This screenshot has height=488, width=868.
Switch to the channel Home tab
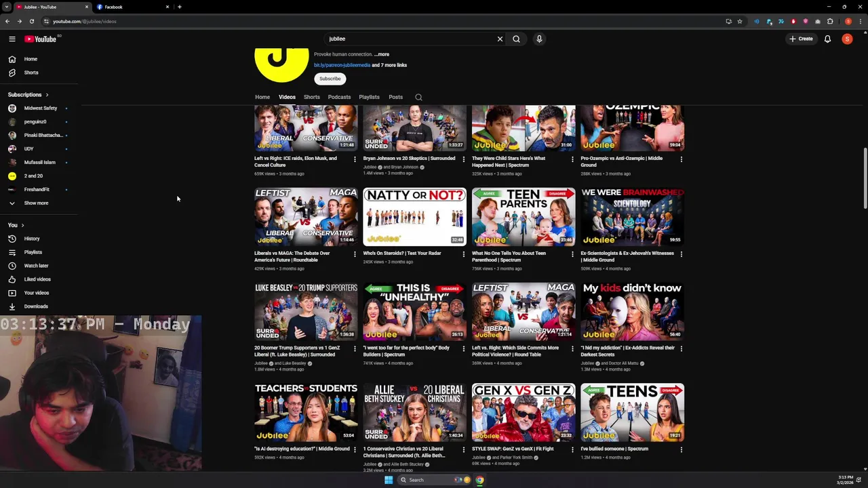262,97
